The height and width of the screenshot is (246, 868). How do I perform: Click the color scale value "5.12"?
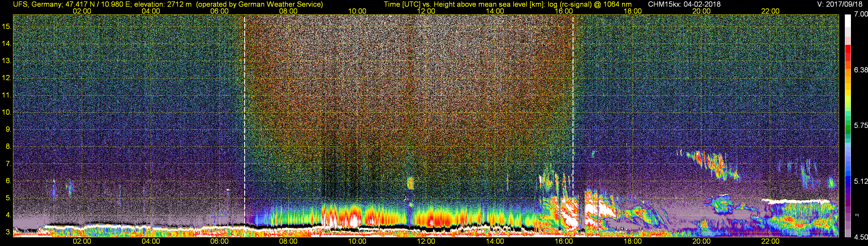(x=861, y=181)
